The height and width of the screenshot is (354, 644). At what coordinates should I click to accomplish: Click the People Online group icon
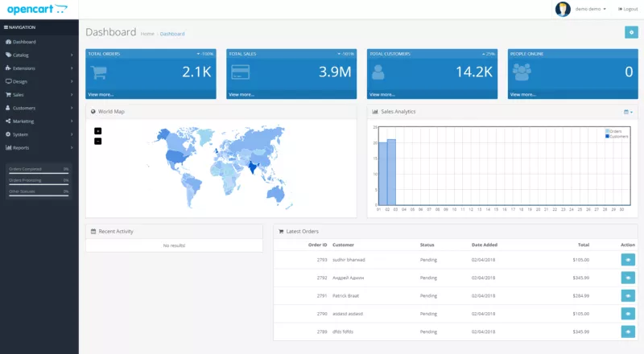coord(522,72)
